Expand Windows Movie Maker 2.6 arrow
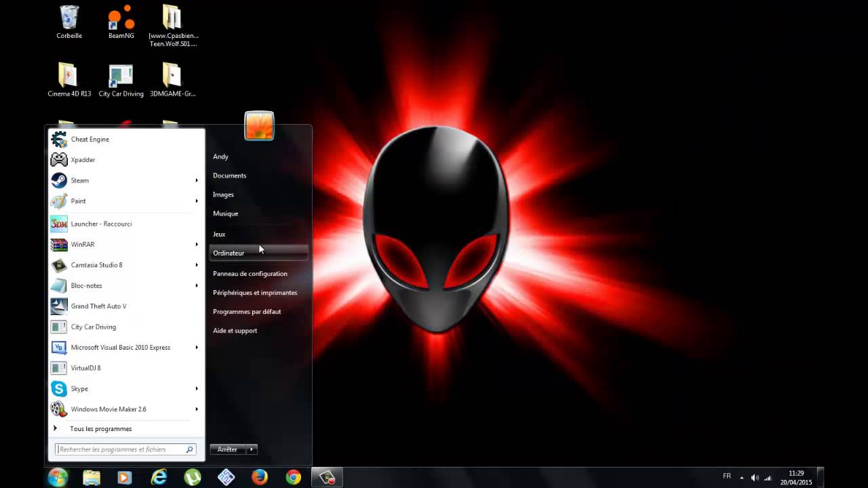 (197, 409)
